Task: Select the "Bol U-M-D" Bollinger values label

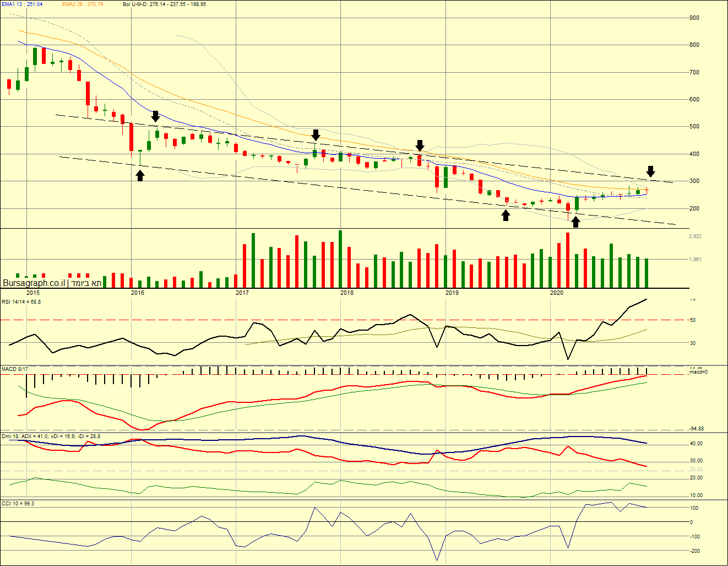Action: pos(164,4)
